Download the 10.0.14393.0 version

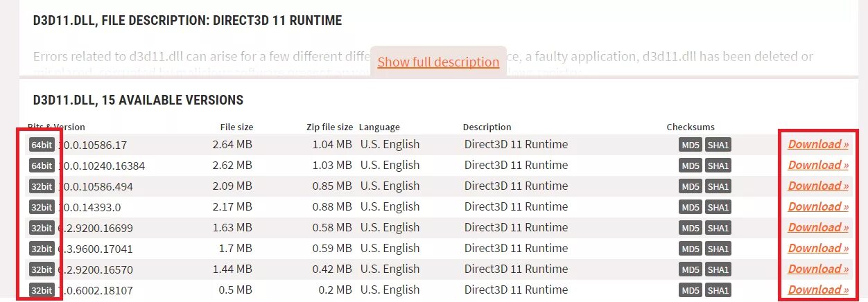coord(818,206)
